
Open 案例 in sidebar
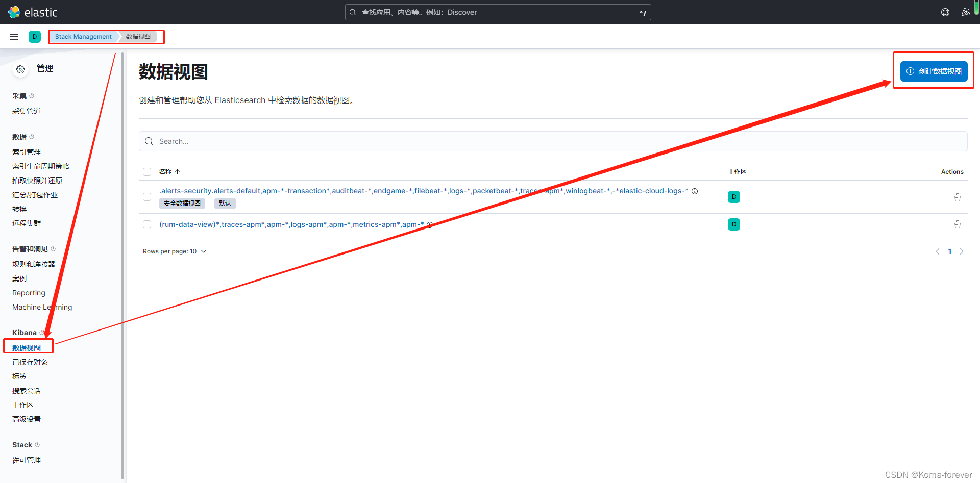point(19,278)
